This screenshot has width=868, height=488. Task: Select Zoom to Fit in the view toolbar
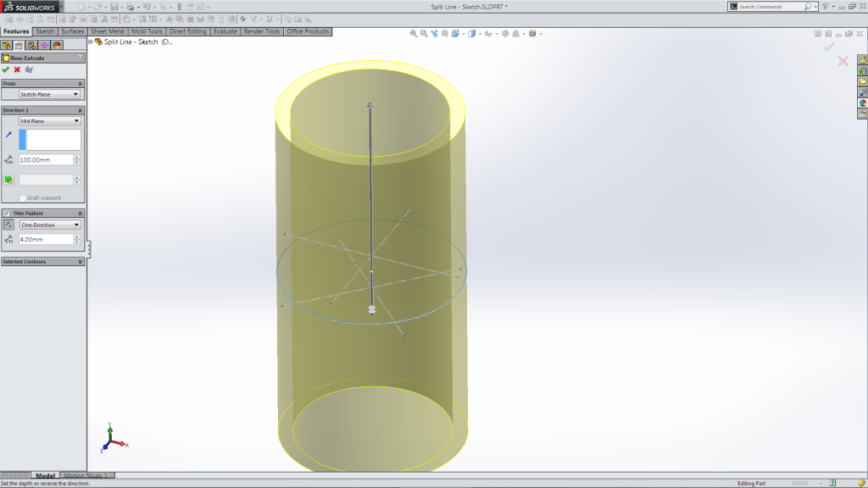pos(414,33)
